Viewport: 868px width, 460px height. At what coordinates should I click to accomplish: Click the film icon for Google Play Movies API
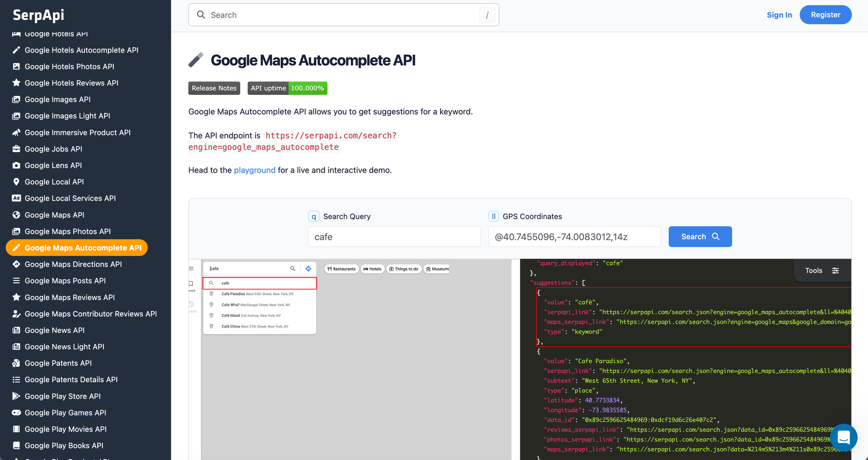pyautogui.click(x=16, y=429)
